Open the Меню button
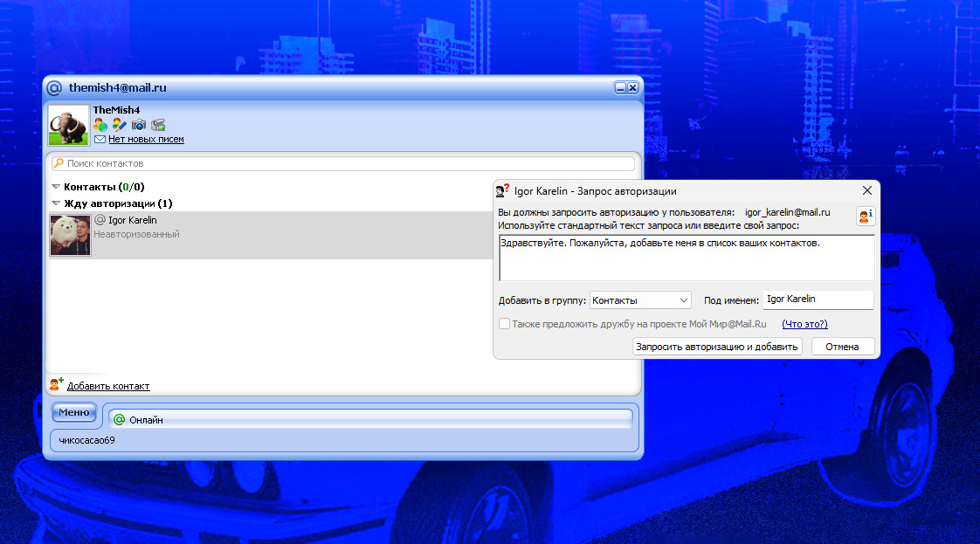Image resolution: width=980 pixels, height=544 pixels. (74, 412)
